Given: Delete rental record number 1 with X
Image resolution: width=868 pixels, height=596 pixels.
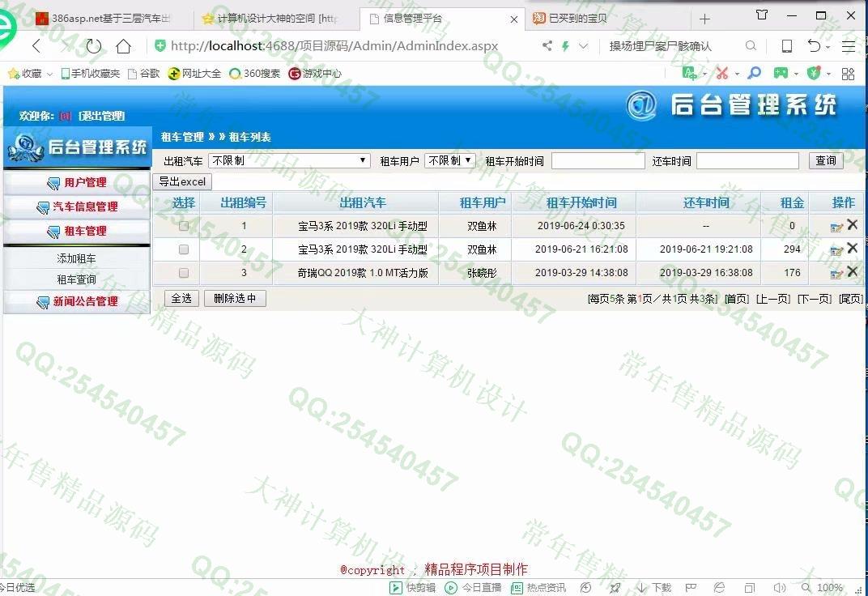Looking at the screenshot, I should coord(852,224).
